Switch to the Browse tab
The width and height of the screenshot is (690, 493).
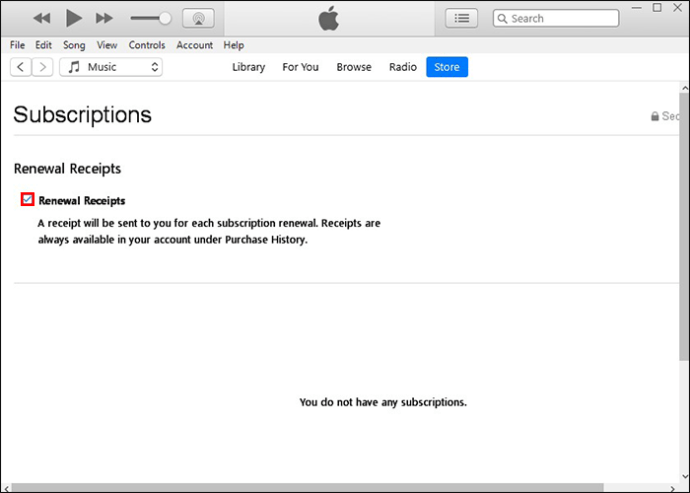354,67
